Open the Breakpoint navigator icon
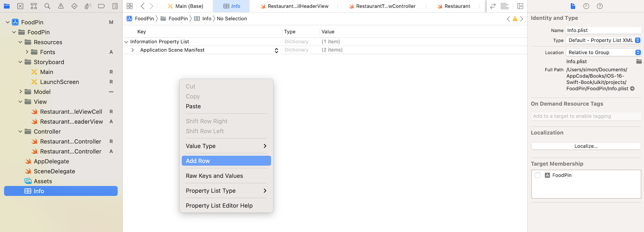Image resolution: width=644 pixels, height=232 pixels. point(101,6)
